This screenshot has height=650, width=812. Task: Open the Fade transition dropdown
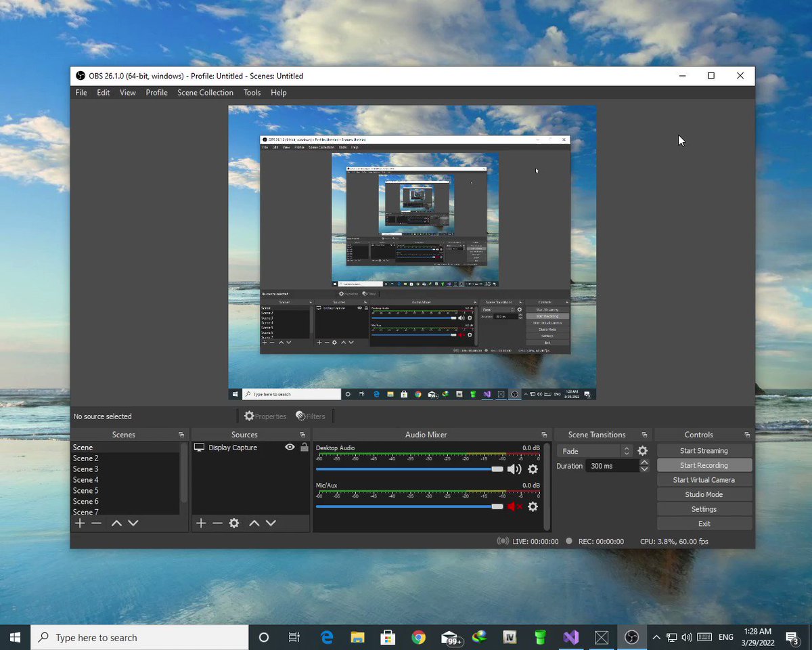click(595, 451)
